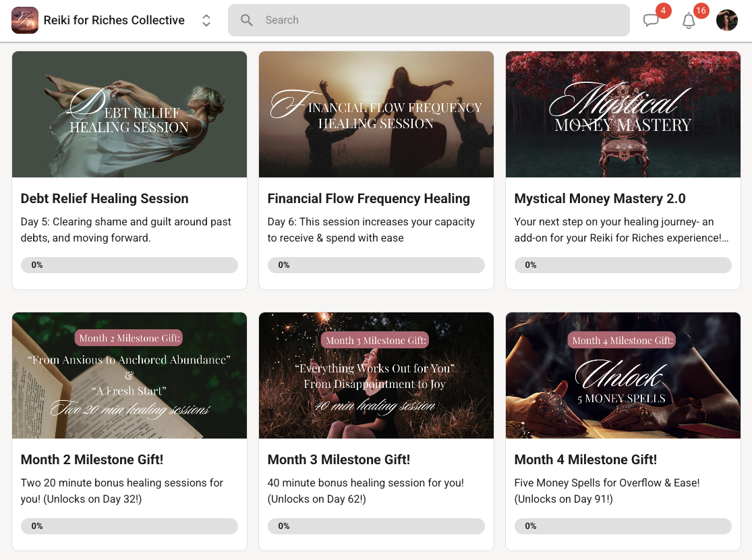The height and width of the screenshot is (560, 752).
Task: Open the Month 3 Milestone Gift! title
Action: tap(339, 459)
